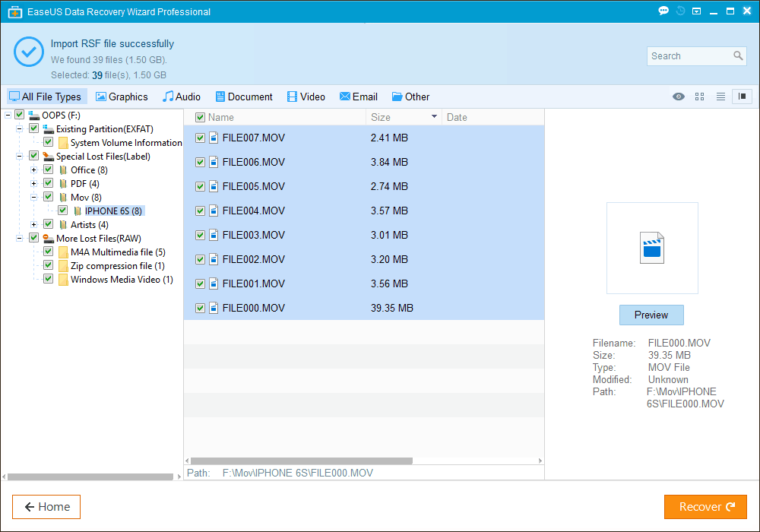Collapse the More Lost Files(RAW) node

click(20, 239)
